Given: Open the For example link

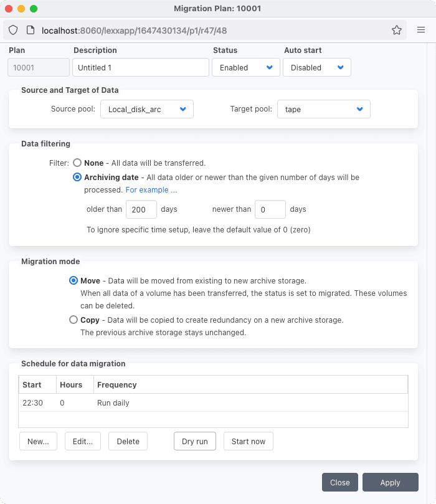Looking at the screenshot, I should coord(151,190).
